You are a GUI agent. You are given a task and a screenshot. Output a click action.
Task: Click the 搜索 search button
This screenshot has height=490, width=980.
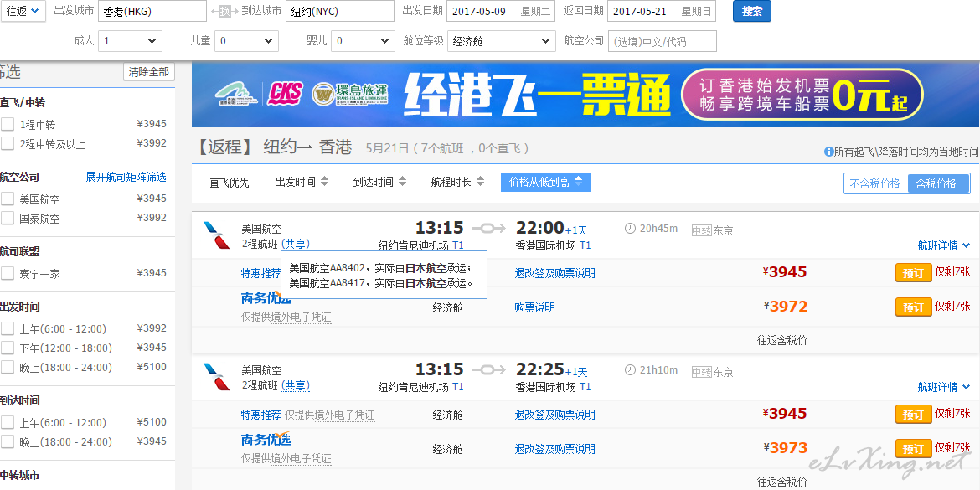pyautogui.click(x=752, y=11)
